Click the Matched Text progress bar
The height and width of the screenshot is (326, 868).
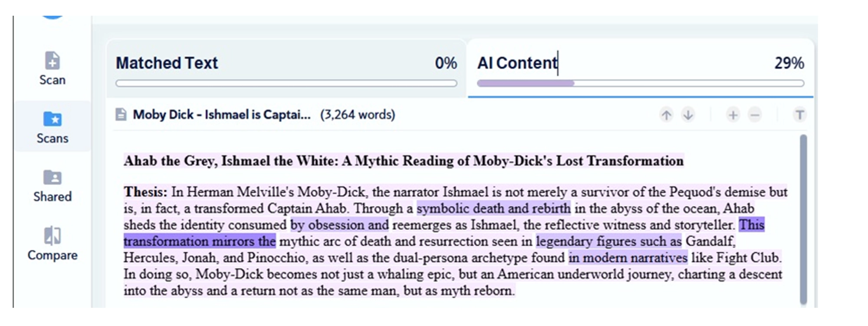click(286, 83)
